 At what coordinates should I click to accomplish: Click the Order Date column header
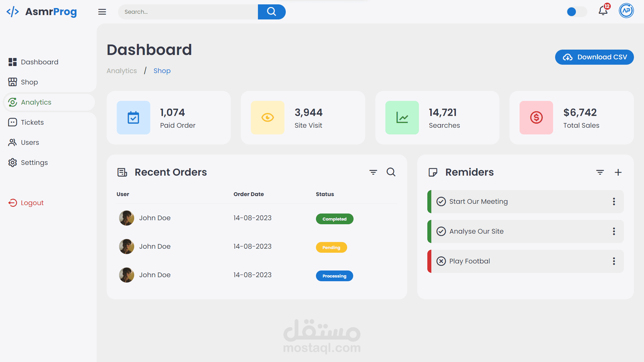pyautogui.click(x=249, y=194)
